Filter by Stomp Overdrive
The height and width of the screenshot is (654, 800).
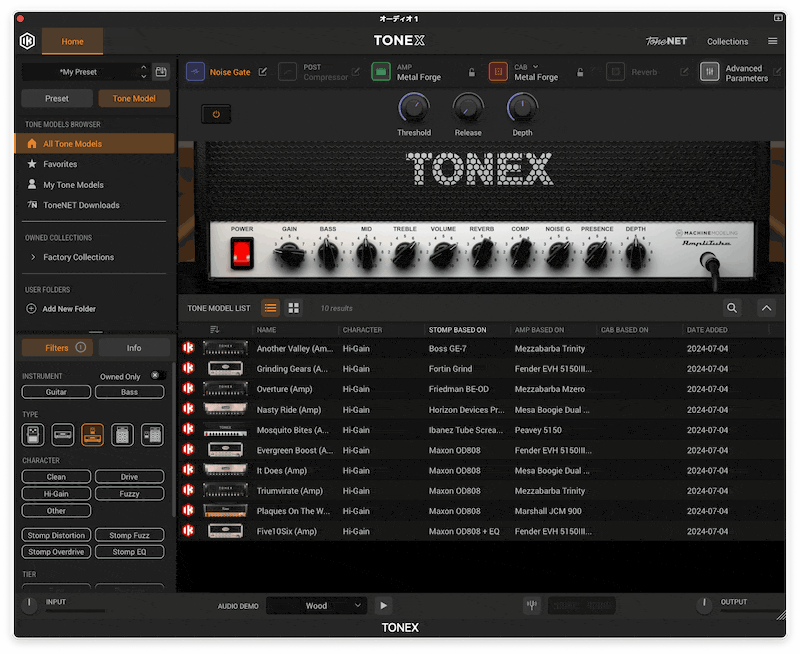pyautogui.click(x=56, y=552)
